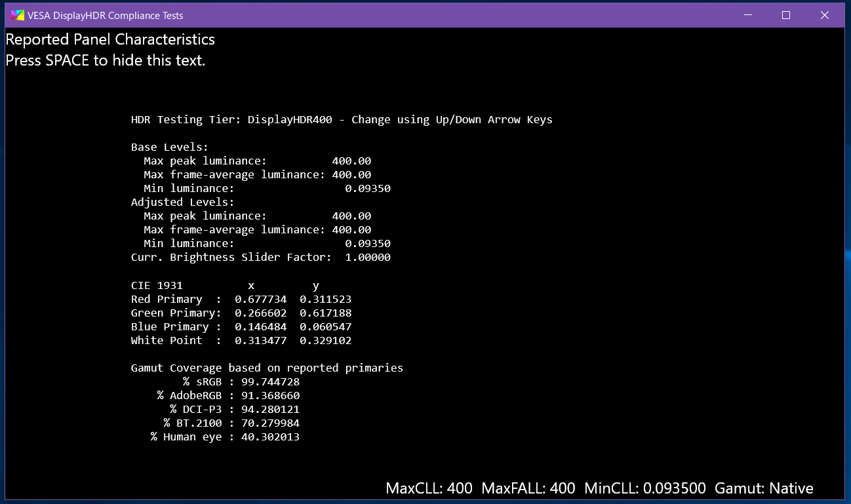This screenshot has height=504, width=851.
Task: Maximize the VESA DisplayHDR Compliance Tests window
Action: click(786, 15)
